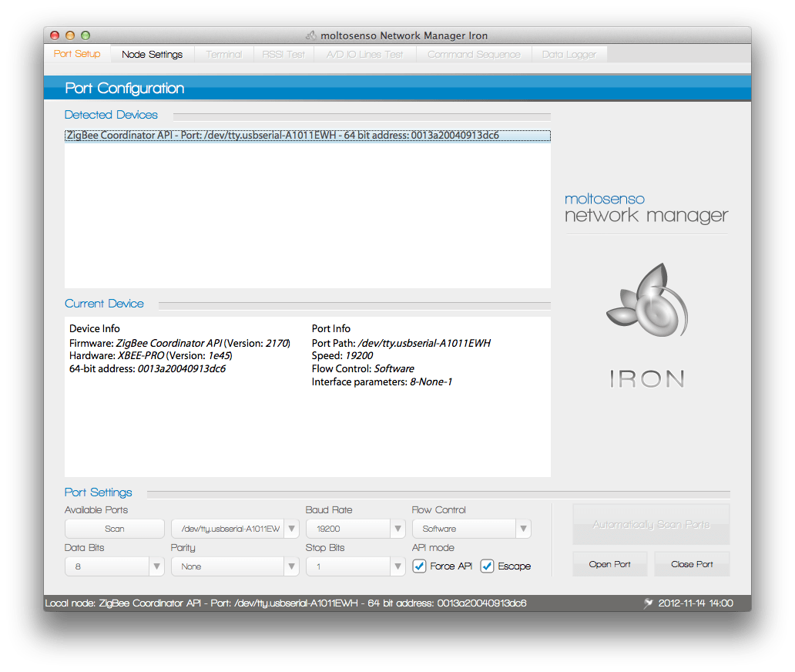Open the available ports dropdown
795x672 pixels.
point(235,529)
